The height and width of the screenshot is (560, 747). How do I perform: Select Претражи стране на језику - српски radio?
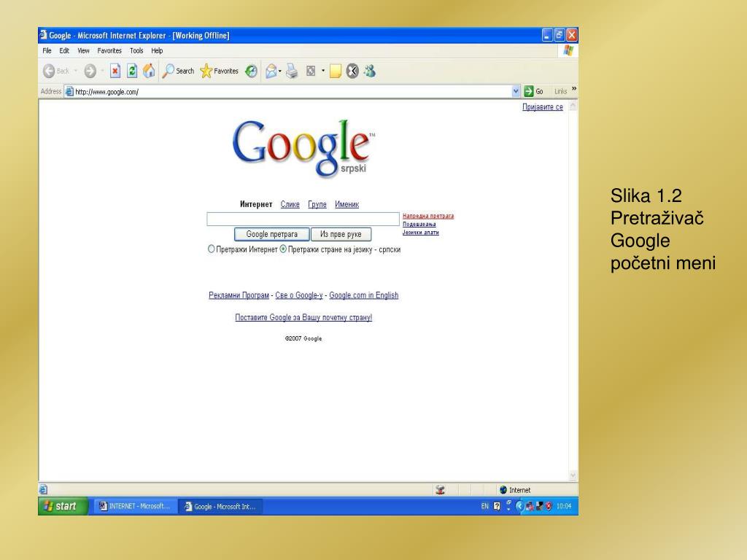point(283,249)
